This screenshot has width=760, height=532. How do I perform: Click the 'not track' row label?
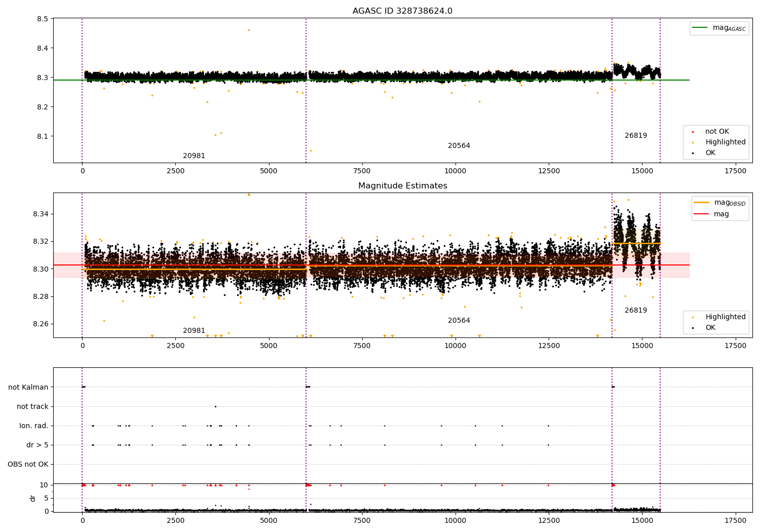point(32,406)
